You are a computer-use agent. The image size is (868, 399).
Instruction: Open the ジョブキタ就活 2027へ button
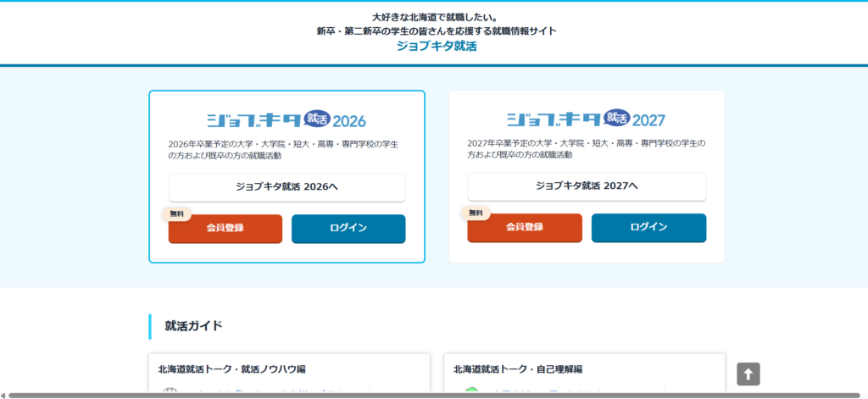click(587, 186)
